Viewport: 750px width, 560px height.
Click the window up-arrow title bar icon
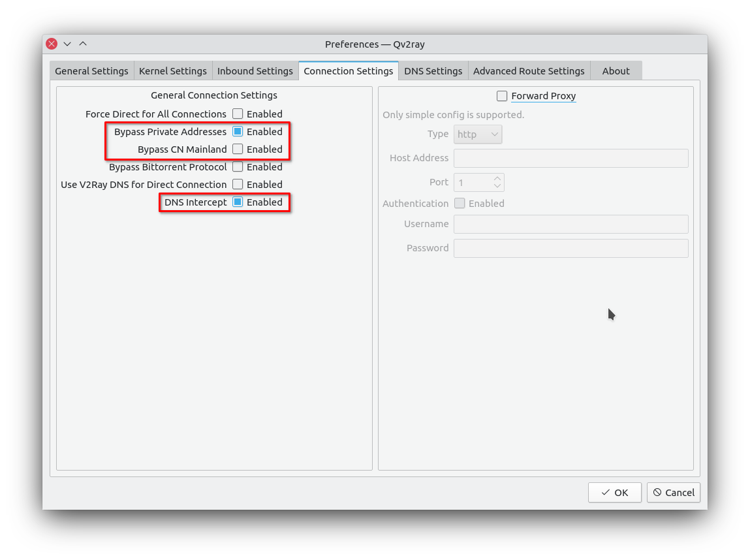83,44
